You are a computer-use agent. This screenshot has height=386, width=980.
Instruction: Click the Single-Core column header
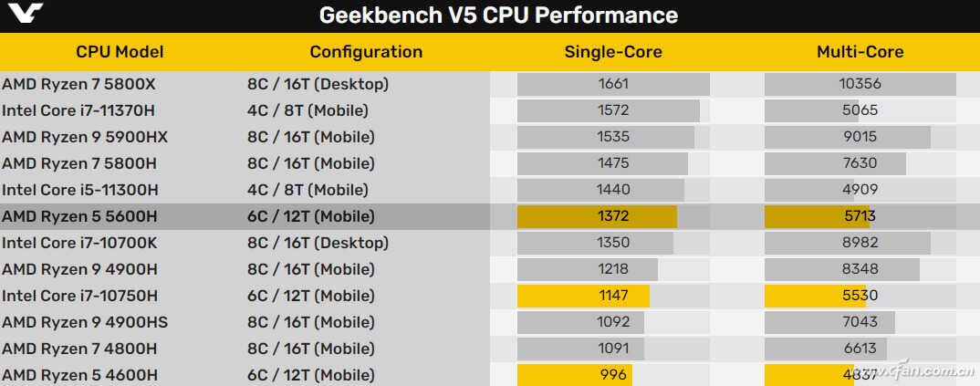(613, 52)
